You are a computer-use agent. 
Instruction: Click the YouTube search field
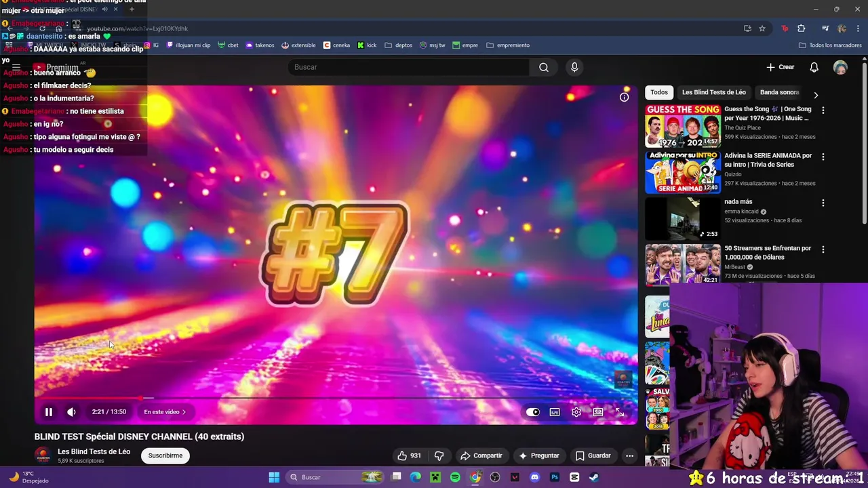pos(409,67)
